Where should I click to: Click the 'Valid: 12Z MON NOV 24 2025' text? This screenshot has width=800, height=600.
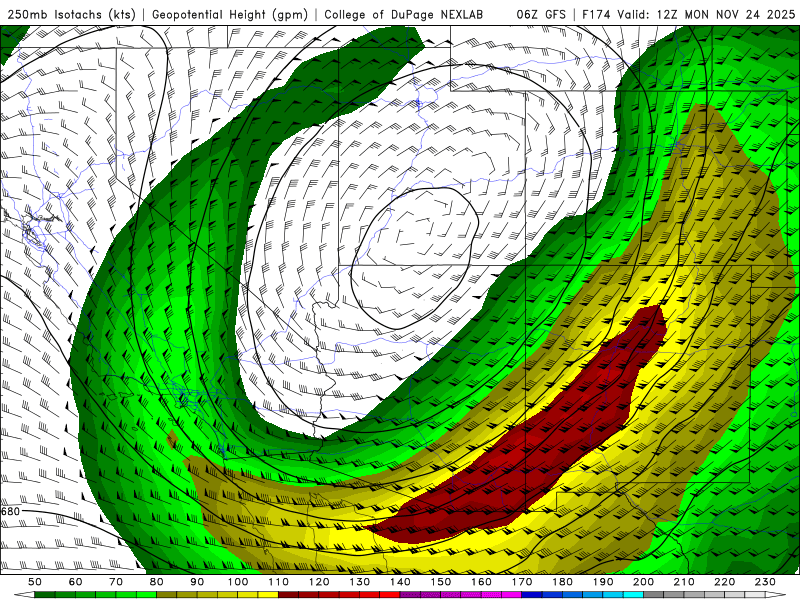click(x=706, y=14)
